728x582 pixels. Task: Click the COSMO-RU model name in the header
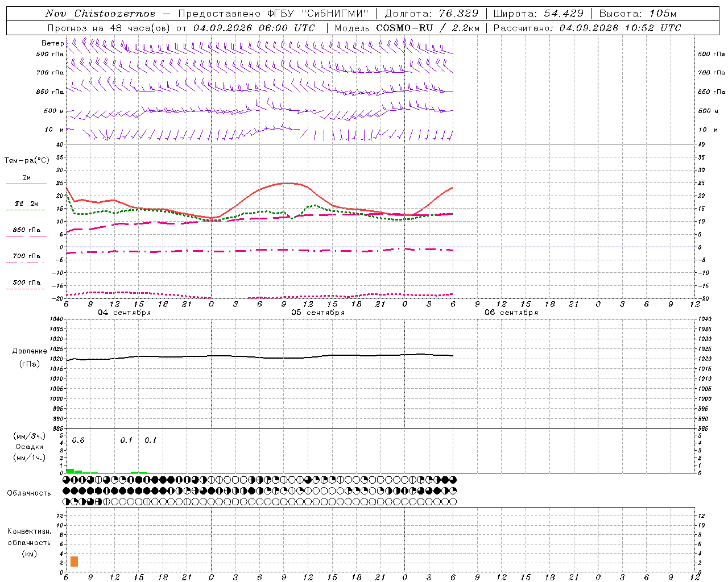point(404,28)
